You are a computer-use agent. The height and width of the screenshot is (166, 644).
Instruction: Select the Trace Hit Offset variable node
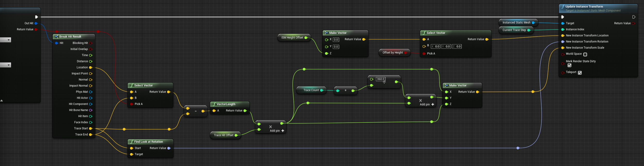coord(225,135)
